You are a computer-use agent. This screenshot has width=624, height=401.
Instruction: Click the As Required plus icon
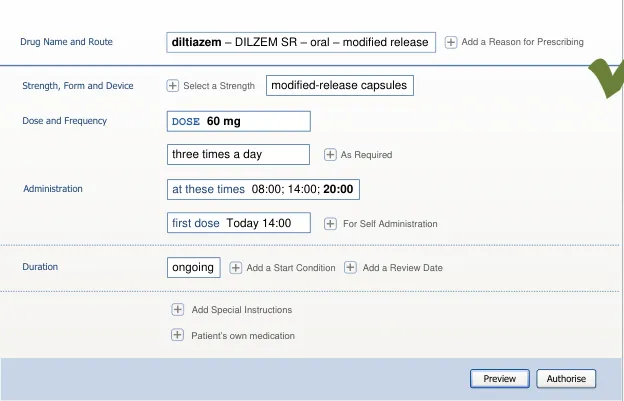click(x=330, y=155)
